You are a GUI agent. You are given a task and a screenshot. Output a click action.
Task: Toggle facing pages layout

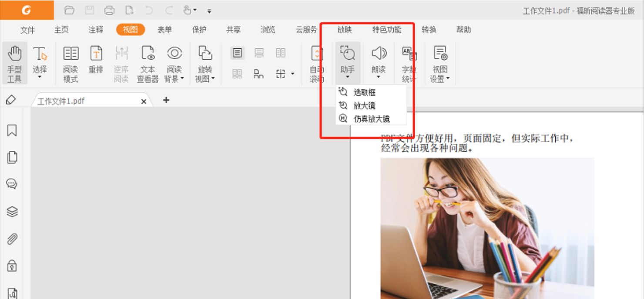(280, 53)
